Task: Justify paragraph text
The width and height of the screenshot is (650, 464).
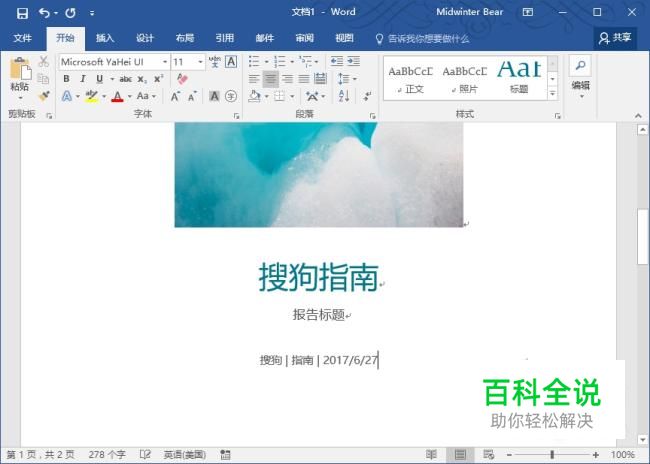Action: (x=304, y=79)
